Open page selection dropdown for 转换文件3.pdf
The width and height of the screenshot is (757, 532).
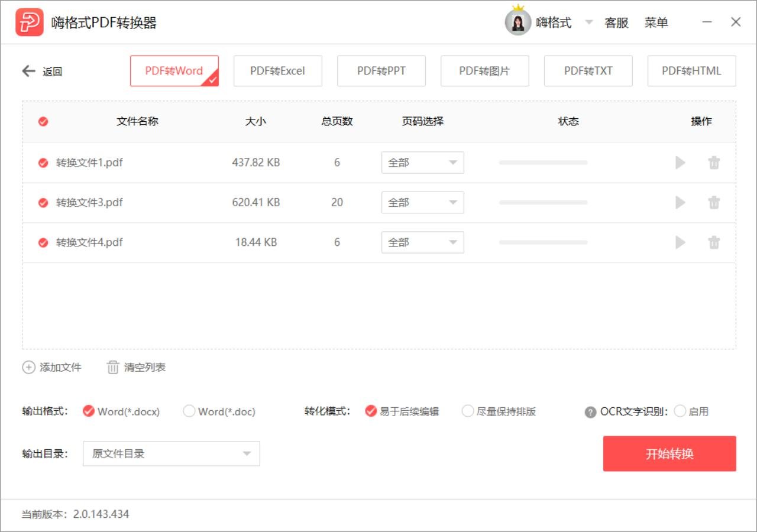422,202
